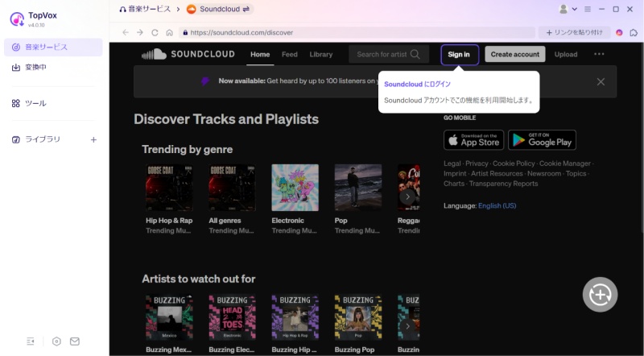
Task: Click the Upload link
Action: [x=566, y=54]
